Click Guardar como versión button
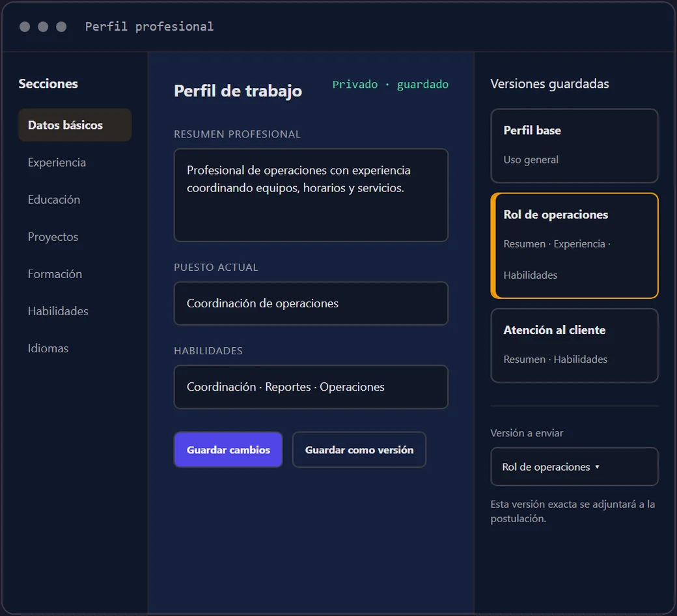 tap(359, 450)
